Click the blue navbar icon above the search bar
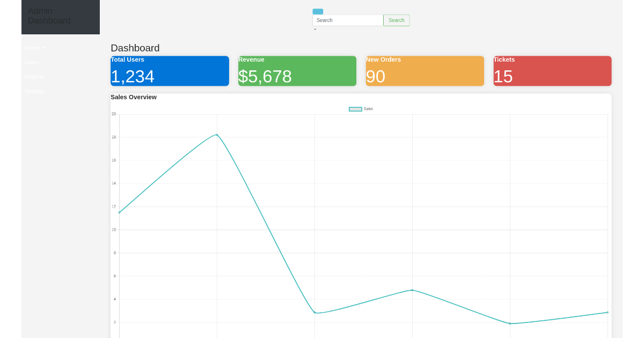 (318, 11)
